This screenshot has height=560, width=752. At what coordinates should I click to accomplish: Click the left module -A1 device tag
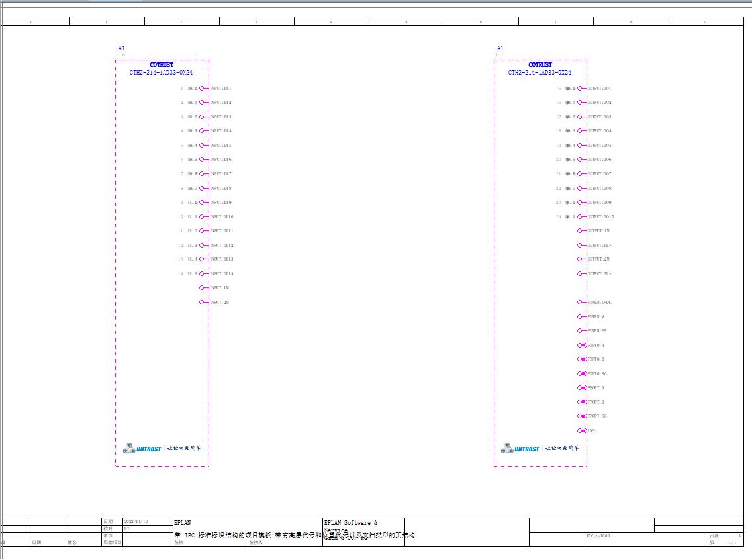coord(120,48)
